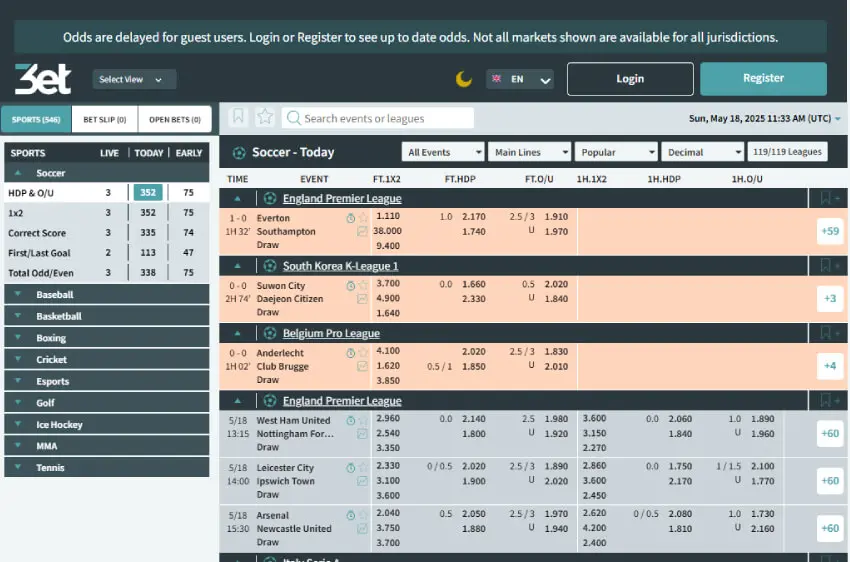The image size is (850, 562).
Task: Open the EN language selector
Action: [x=520, y=79]
